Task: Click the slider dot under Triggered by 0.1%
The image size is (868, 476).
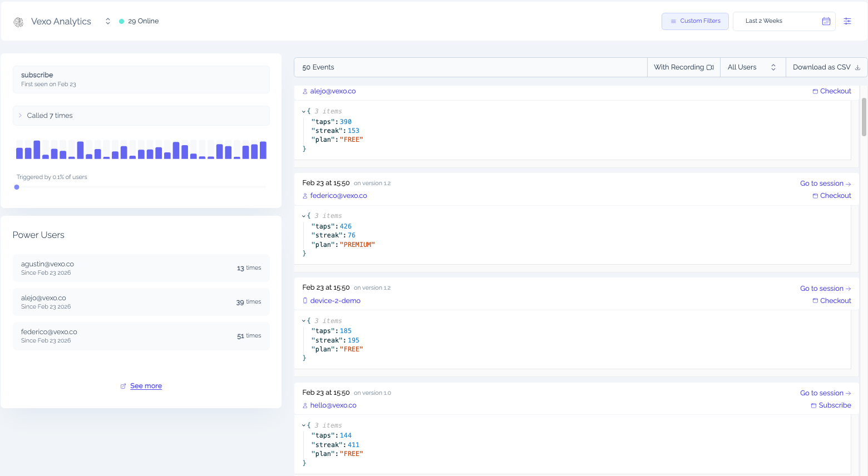Action: click(x=17, y=187)
